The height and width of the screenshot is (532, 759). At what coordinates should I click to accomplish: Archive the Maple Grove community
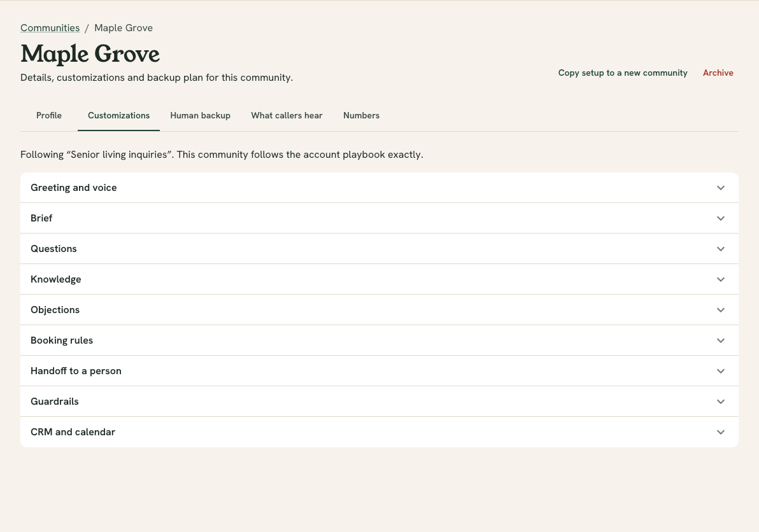click(x=718, y=73)
